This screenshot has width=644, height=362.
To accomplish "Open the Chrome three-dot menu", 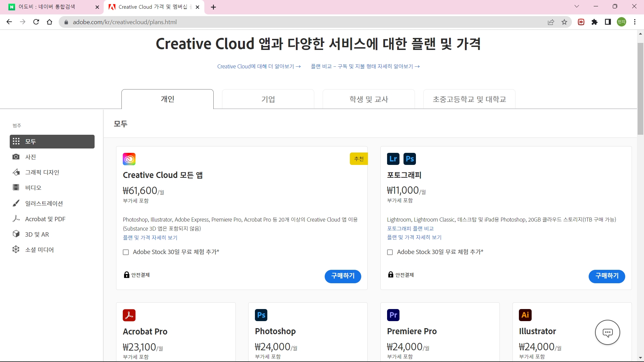I will click(x=635, y=22).
